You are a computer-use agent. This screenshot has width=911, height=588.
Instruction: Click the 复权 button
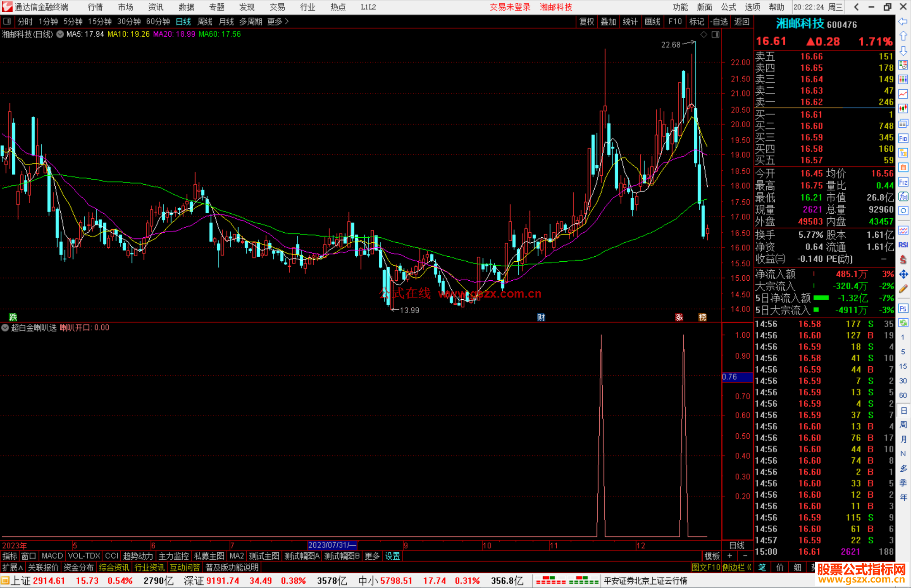pos(587,21)
